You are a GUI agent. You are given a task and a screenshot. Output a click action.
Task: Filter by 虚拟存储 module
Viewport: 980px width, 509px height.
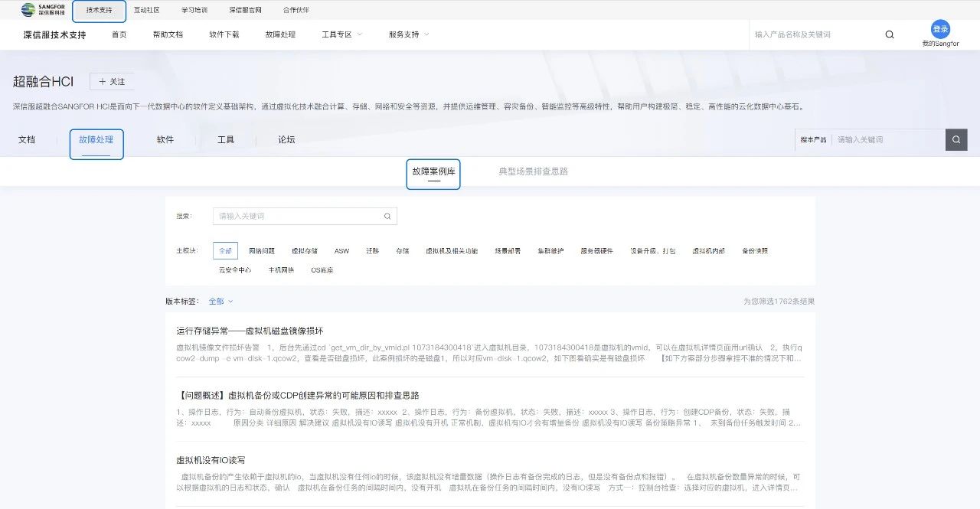pyautogui.click(x=304, y=251)
